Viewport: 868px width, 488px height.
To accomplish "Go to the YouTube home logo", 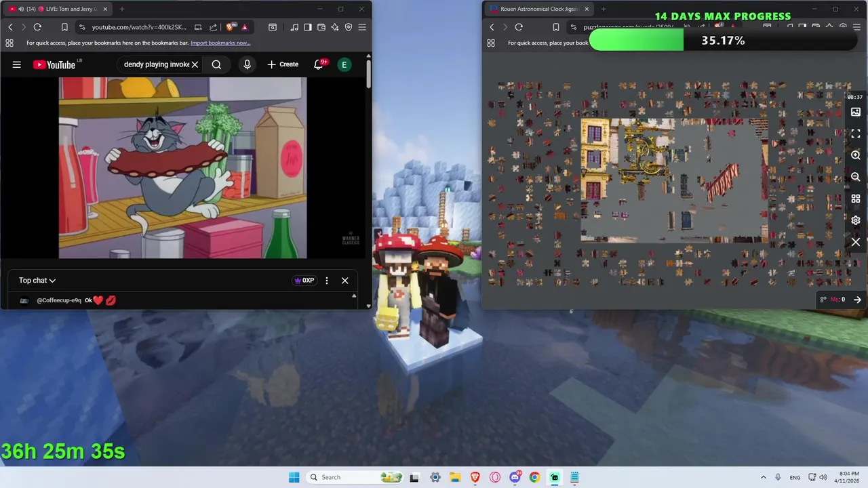I will [x=54, y=64].
